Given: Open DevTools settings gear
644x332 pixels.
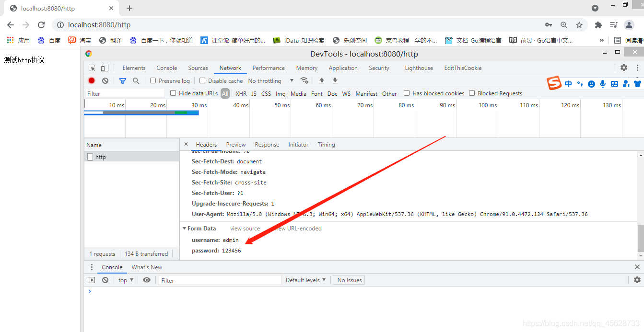Looking at the screenshot, I should tap(624, 68).
